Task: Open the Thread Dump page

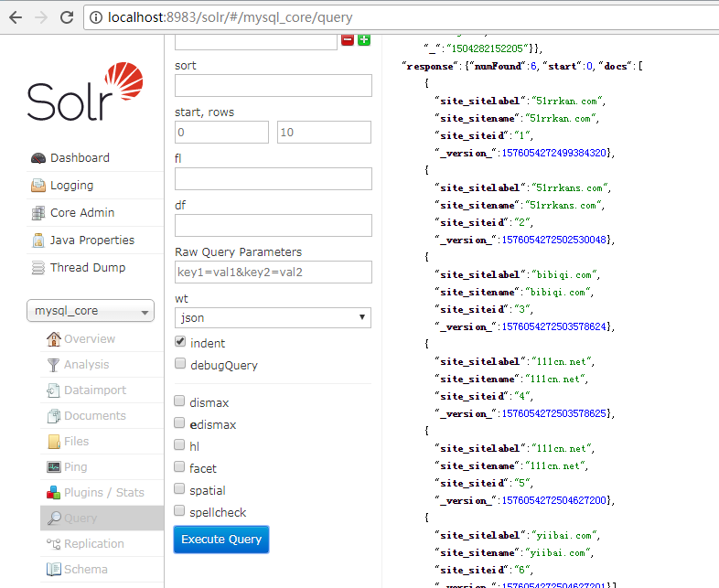Action: coord(87,268)
